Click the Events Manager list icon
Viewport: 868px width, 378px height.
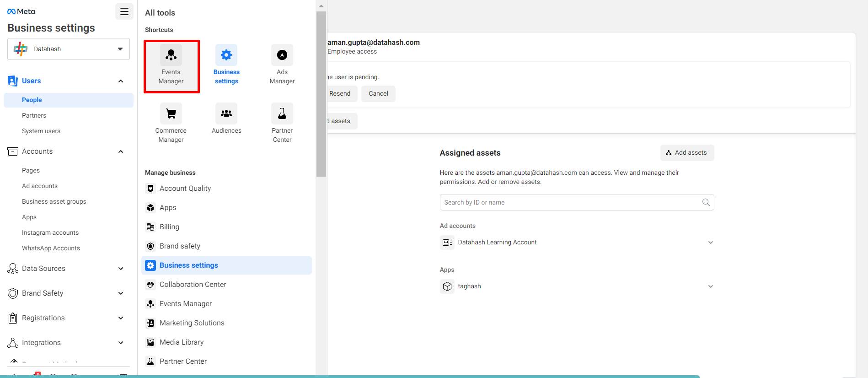pos(150,304)
